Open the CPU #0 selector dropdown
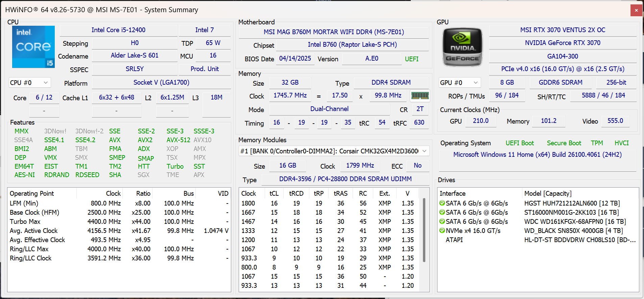The image size is (644, 299). pyautogui.click(x=30, y=83)
